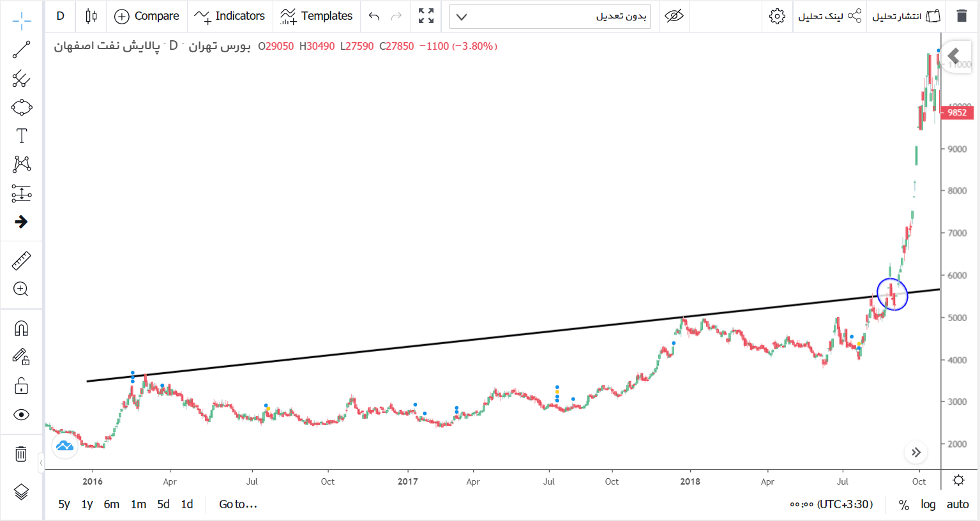The height and width of the screenshot is (521, 980).
Task: Open the object tree layers icon
Action: coord(21,492)
